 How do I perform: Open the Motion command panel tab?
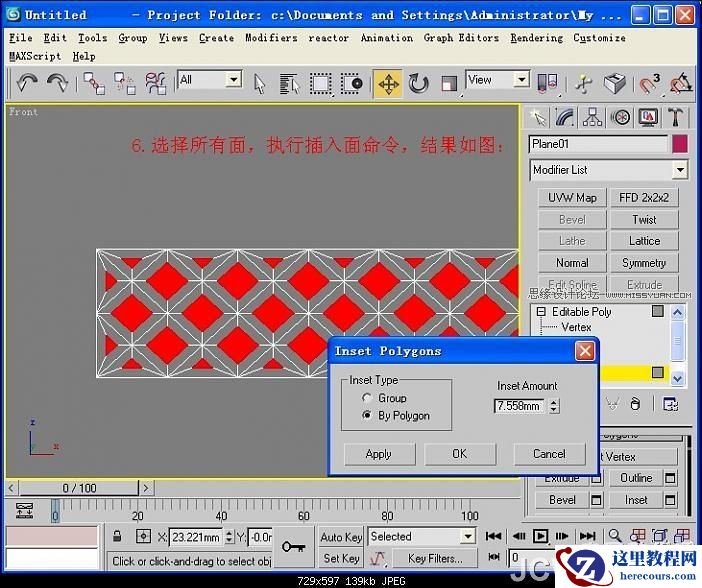point(621,118)
